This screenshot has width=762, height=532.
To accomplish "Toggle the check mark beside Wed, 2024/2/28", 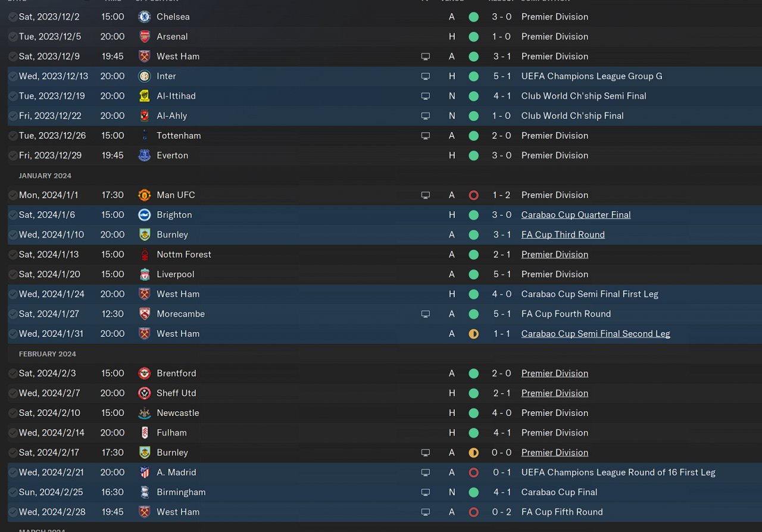I will [13, 512].
